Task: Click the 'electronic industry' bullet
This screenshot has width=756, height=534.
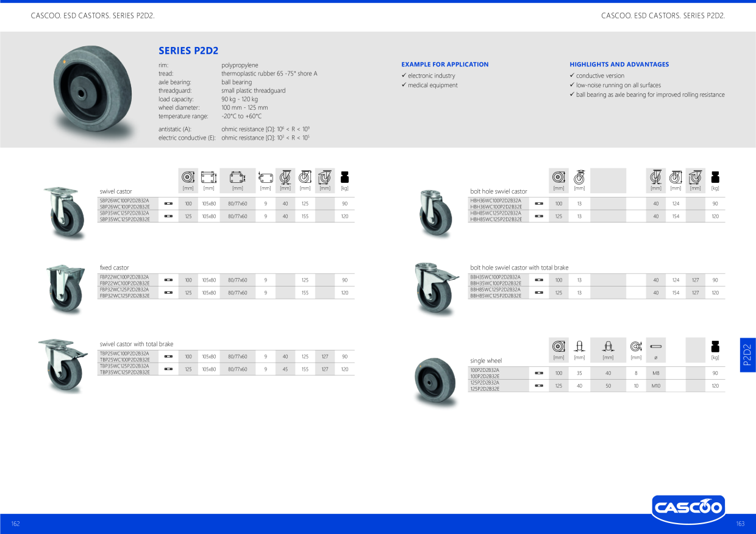Action: click(428, 76)
